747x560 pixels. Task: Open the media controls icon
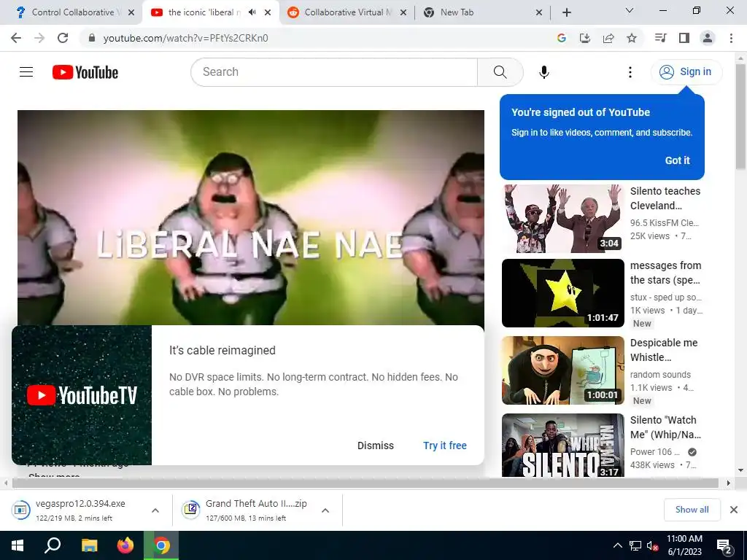(661, 38)
